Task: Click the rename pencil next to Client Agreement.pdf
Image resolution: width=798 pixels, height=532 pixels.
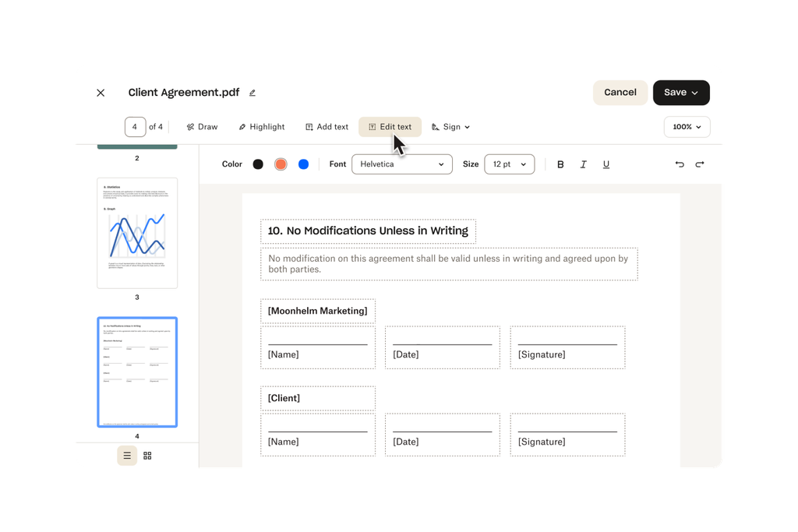Action: [x=252, y=92]
